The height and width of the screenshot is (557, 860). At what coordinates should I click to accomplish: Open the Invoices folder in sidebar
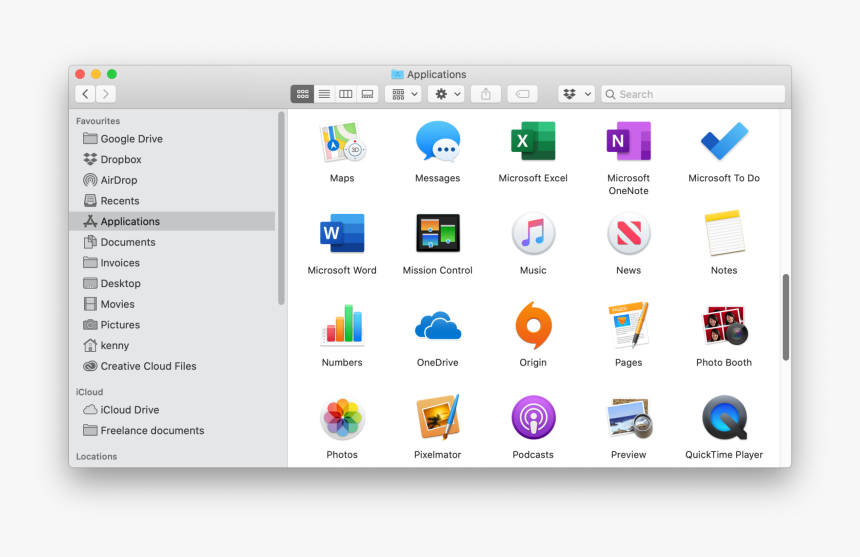pos(172,263)
